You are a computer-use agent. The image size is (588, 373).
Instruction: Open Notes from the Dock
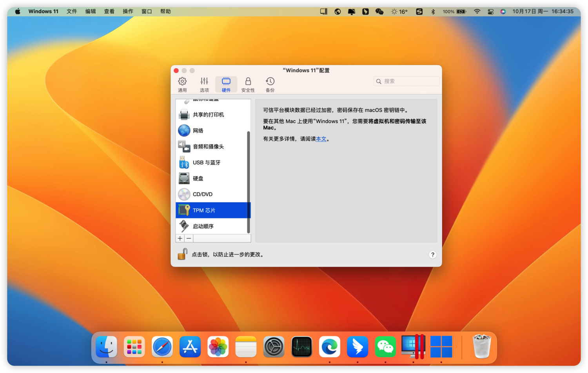pyautogui.click(x=246, y=347)
